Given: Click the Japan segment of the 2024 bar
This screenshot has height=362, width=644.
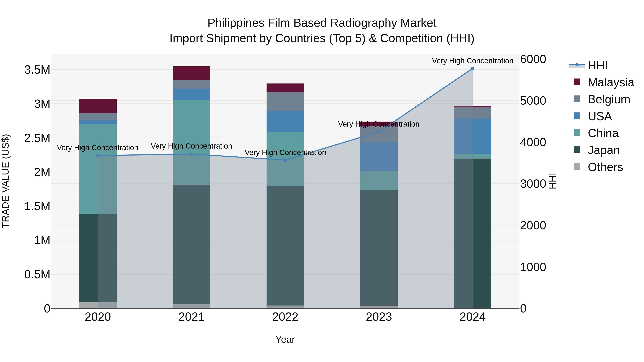Looking at the screenshot, I should [x=472, y=233].
